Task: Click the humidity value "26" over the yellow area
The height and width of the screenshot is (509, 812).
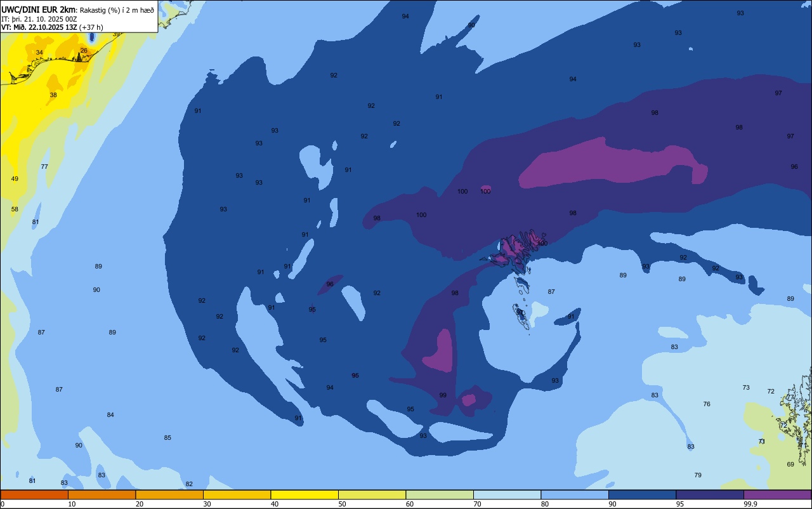Action: pos(84,51)
